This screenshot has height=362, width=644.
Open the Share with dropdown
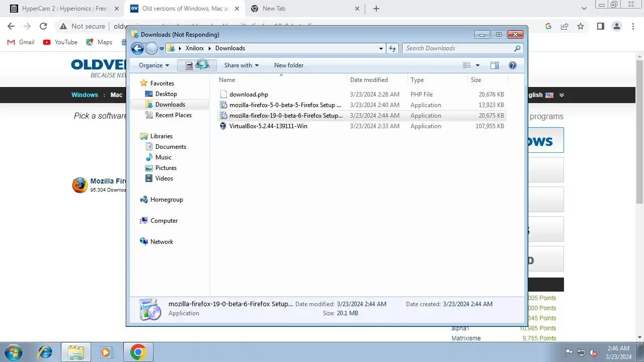click(x=241, y=65)
